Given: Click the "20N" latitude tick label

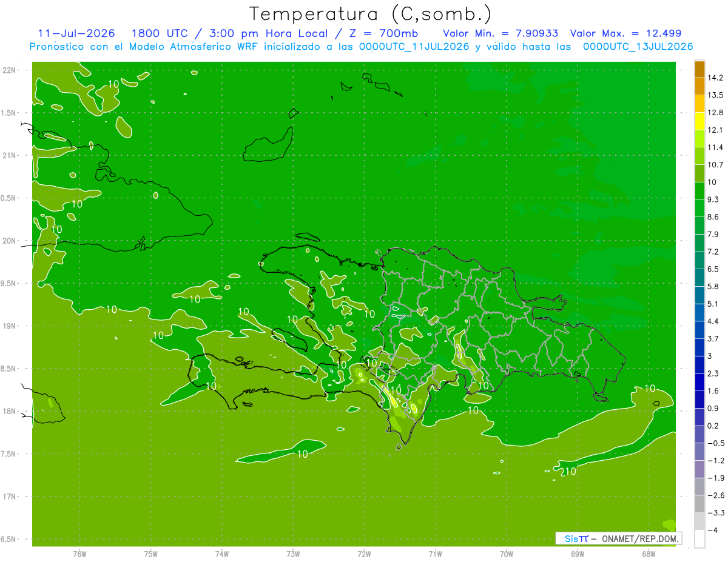Looking at the screenshot, I should [x=10, y=241].
